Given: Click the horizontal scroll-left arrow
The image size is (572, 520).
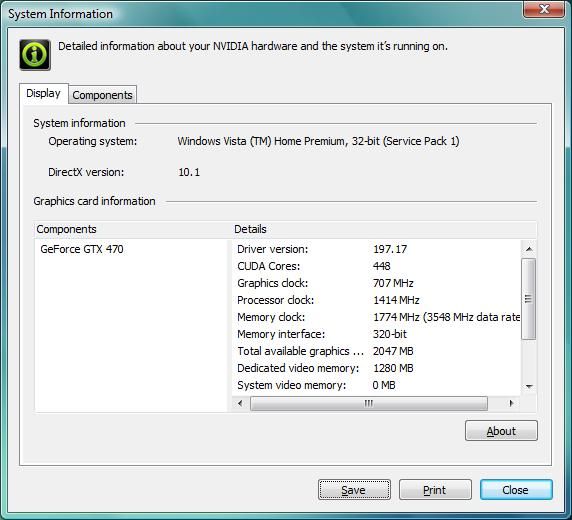Looking at the screenshot, I should tap(240, 403).
